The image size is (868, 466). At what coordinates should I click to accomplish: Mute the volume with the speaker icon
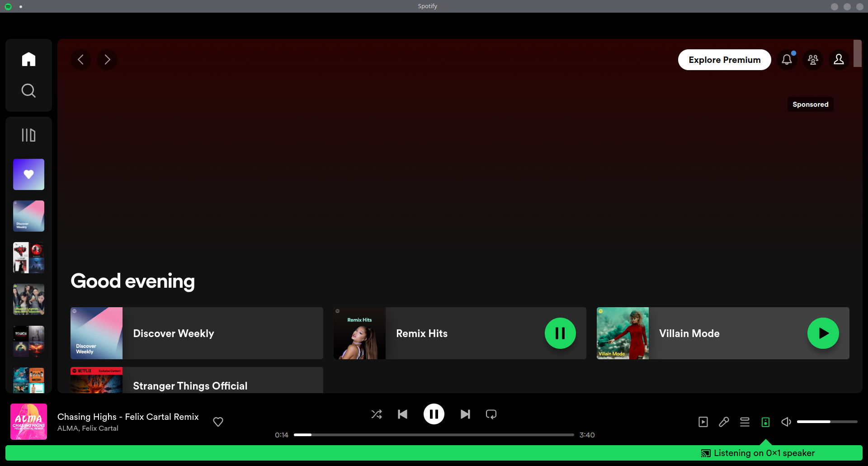(786, 422)
